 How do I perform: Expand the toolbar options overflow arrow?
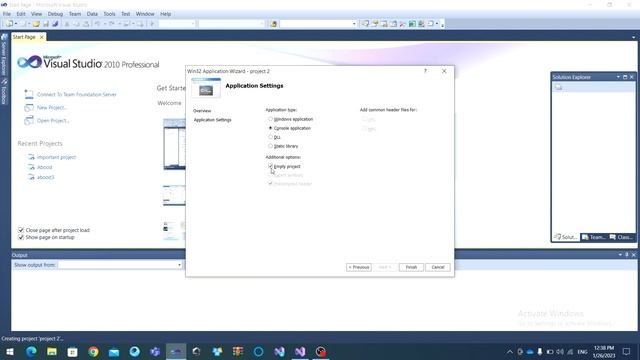[442, 24]
